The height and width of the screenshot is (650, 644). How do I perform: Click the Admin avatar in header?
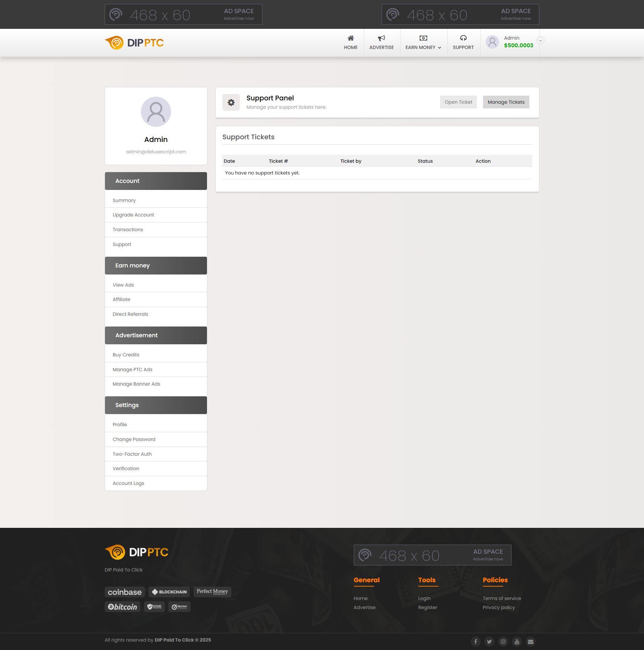[x=492, y=42]
